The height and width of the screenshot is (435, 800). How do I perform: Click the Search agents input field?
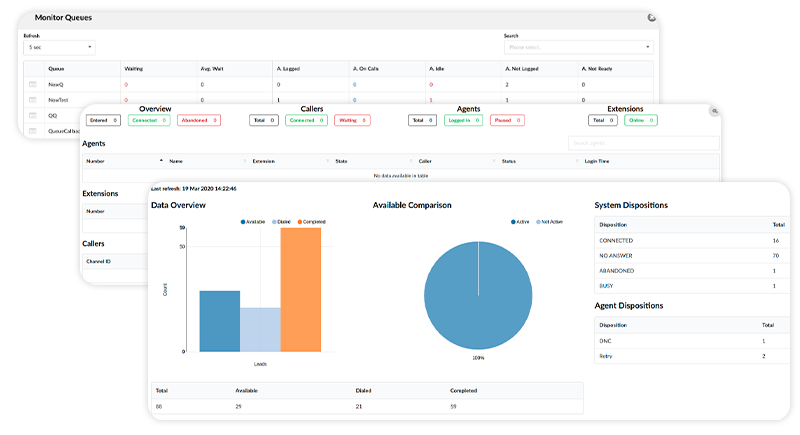point(642,143)
